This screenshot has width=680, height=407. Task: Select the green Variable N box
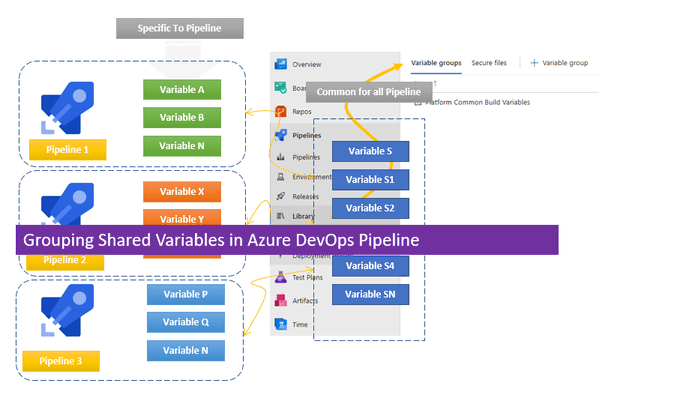182,146
